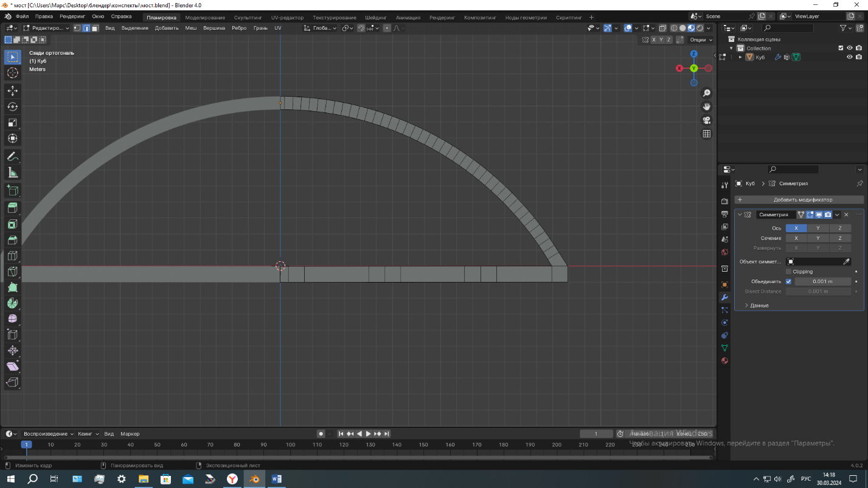Hide Куб object in the outliner
The image size is (868, 488).
[x=850, y=57]
